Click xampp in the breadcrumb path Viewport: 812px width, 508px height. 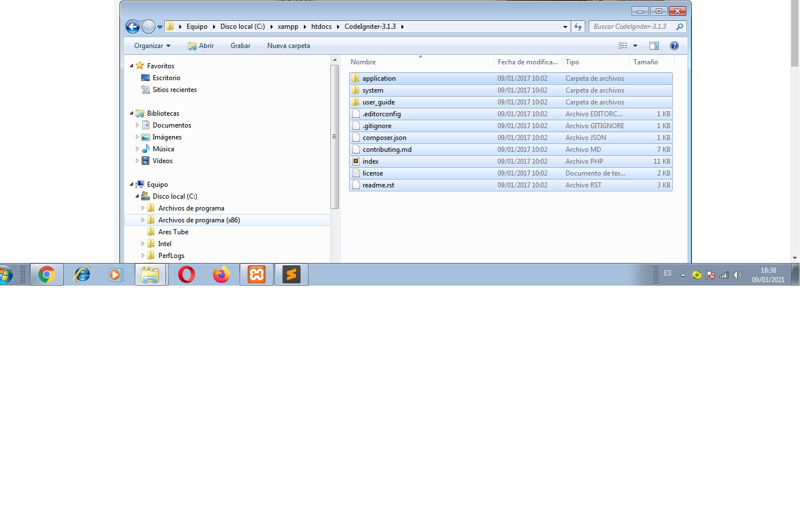coord(288,27)
